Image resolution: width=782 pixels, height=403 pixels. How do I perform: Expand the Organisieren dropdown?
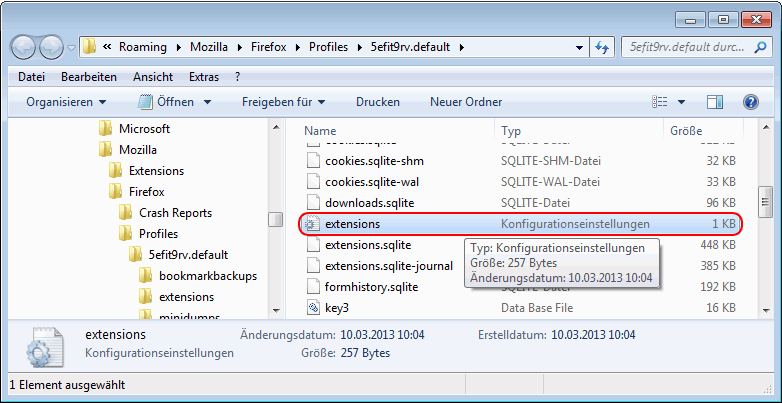[x=66, y=102]
